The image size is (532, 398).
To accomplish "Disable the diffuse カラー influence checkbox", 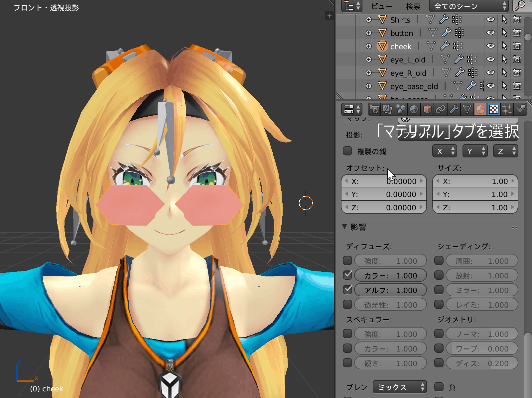I will tap(348, 275).
